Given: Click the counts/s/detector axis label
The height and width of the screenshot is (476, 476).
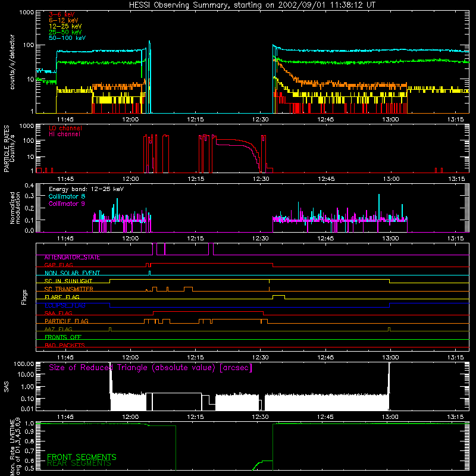Looking at the screenshot, I should pyautogui.click(x=12, y=62).
